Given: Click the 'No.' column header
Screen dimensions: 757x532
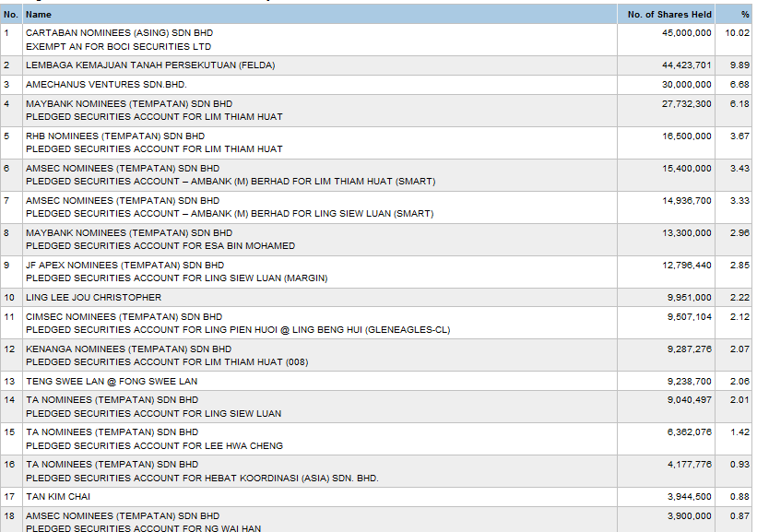Looking at the screenshot, I should pyautogui.click(x=11, y=15).
